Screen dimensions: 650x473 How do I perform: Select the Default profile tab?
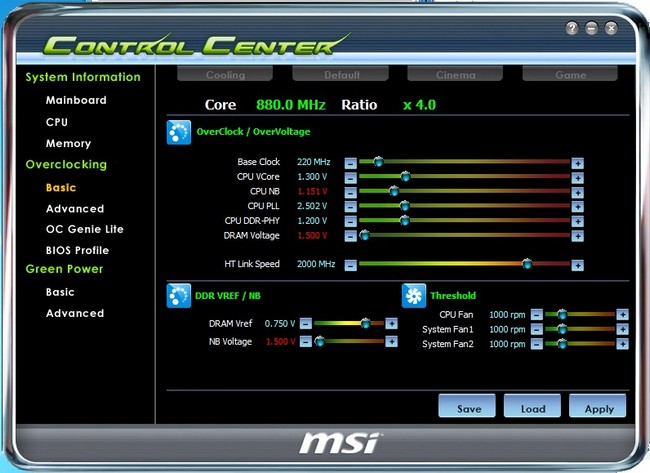(x=341, y=75)
